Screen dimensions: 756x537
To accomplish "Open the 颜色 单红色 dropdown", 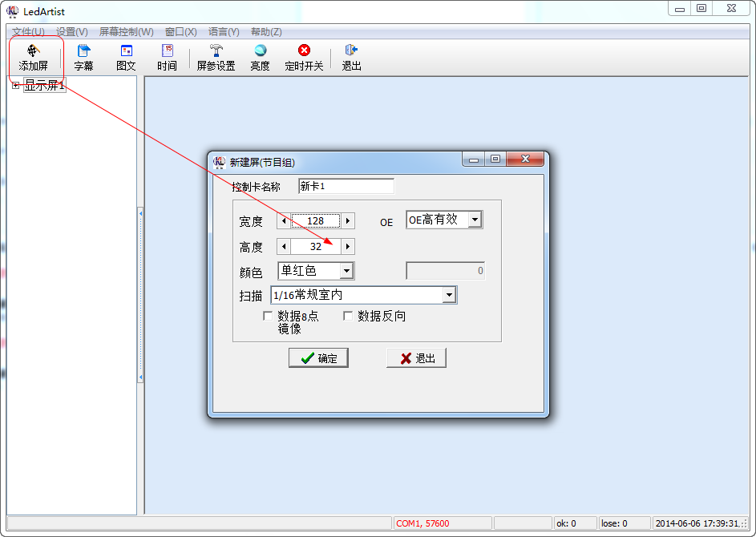I will [x=346, y=271].
